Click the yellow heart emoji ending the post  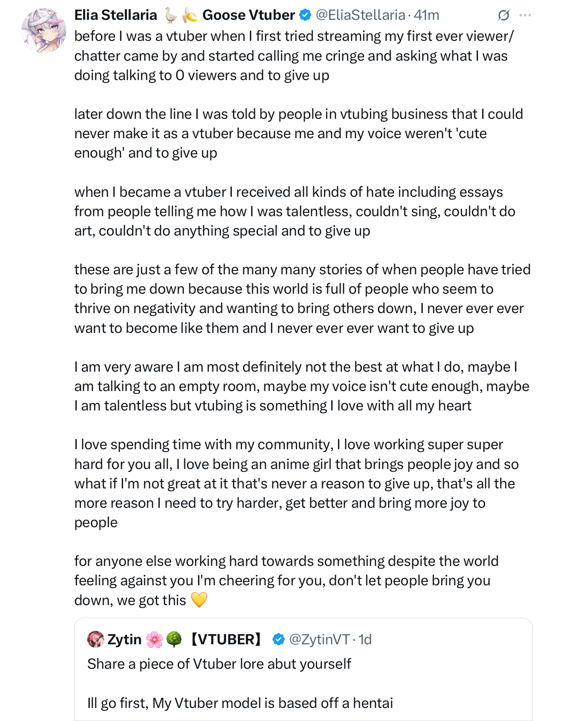tap(199, 600)
